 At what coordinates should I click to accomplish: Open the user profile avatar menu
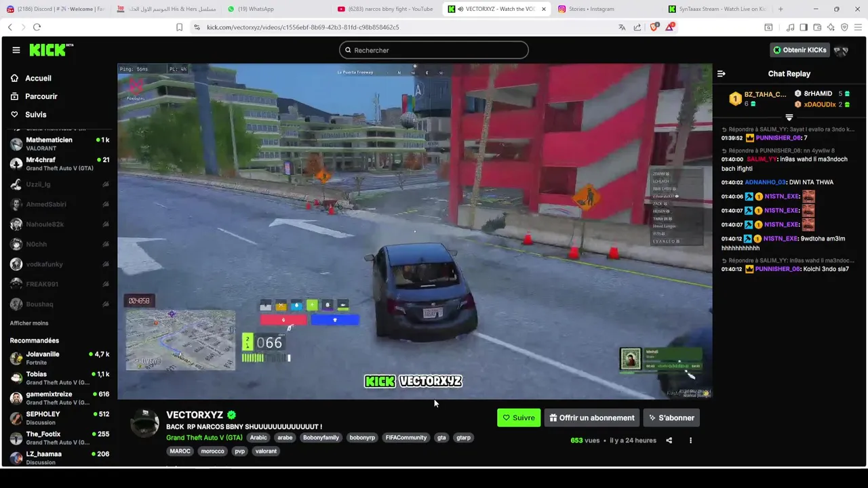pos(842,50)
